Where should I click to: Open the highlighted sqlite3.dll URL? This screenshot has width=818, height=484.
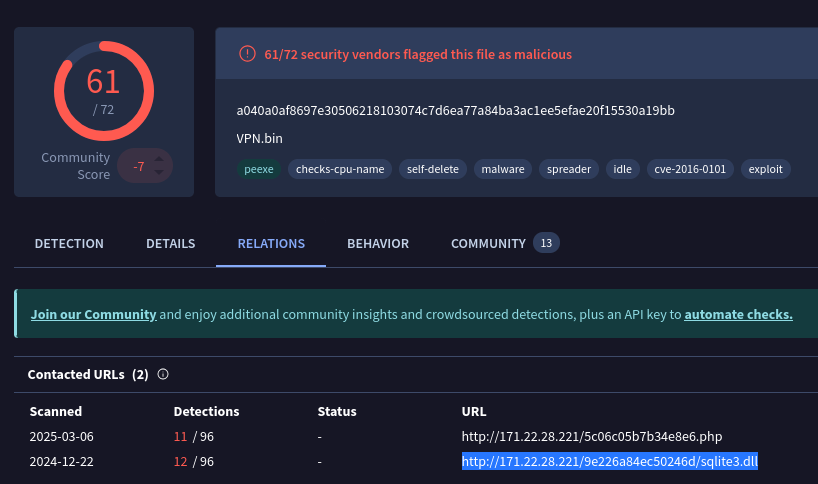[609, 461]
